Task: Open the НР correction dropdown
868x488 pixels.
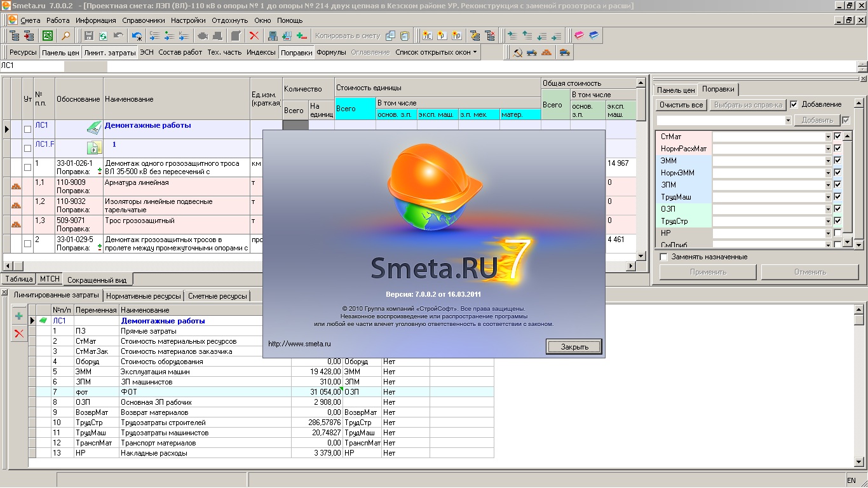Action: coord(828,233)
